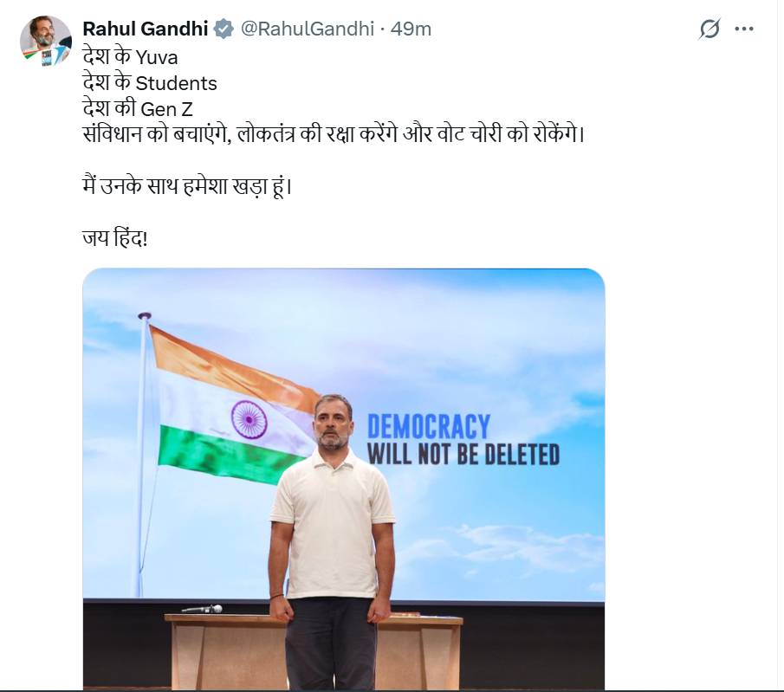Open the three-dot More options menu
Image resolution: width=784 pixels, height=692 pixels.
pyautogui.click(x=744, y=29)
